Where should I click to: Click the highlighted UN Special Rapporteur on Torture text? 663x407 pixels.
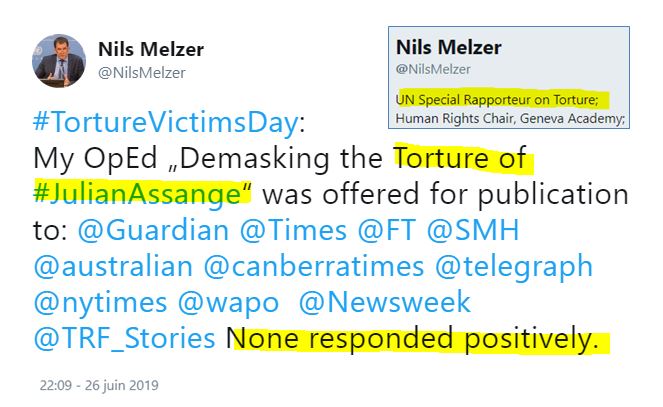[x=497, y=101]
